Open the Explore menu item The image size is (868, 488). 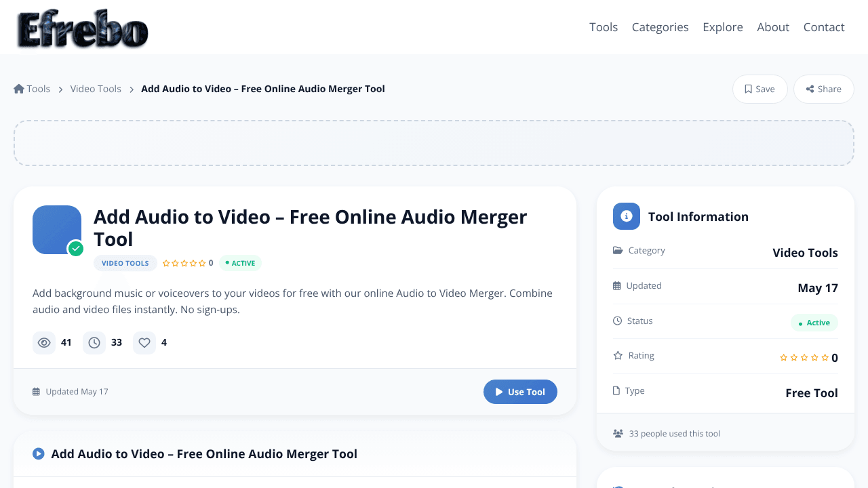pos(723,27)
